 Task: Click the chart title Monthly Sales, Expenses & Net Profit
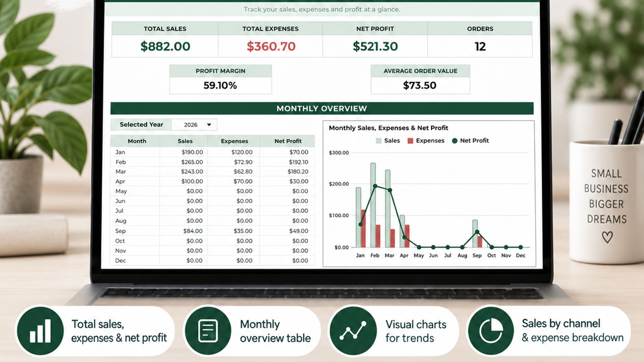coord(388,128)
